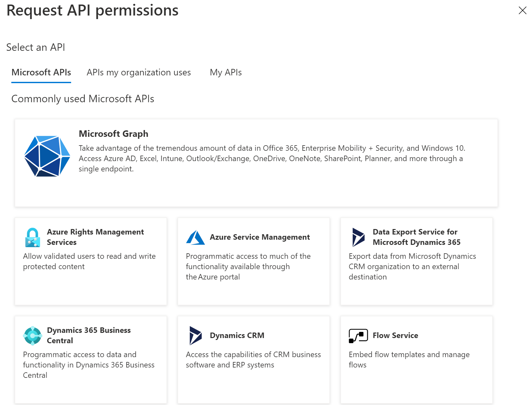Screen dimensions: 532x405
Task: Click the Microsoft Graph description text
Action: pyautogui.click(x=272, y=159)
